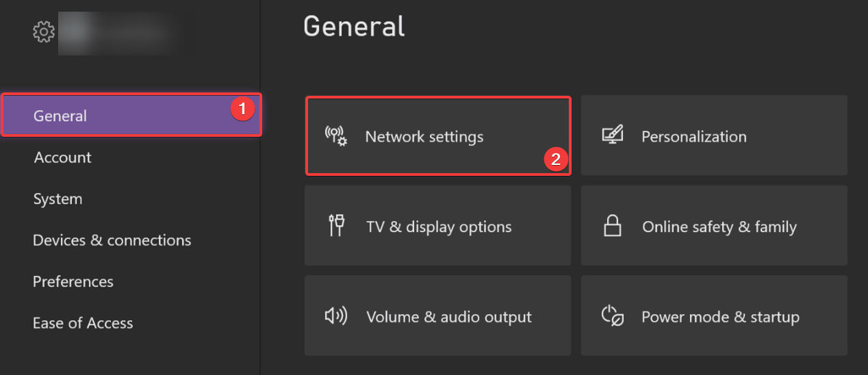
Task: Select the Online safety & family text
Action: 719,227
